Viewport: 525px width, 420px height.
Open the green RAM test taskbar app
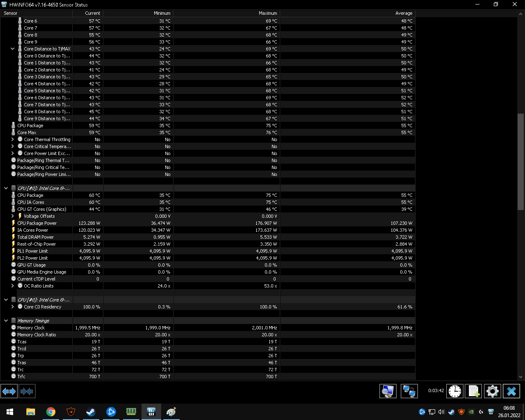131,412
